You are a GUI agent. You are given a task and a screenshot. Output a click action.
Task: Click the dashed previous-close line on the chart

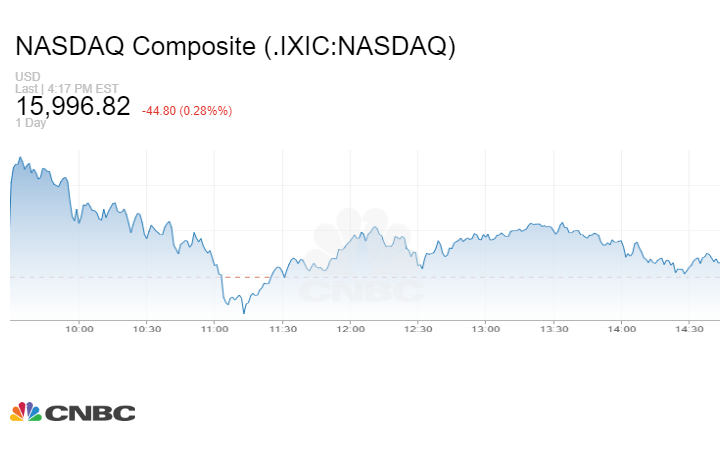tap(250, 276)
